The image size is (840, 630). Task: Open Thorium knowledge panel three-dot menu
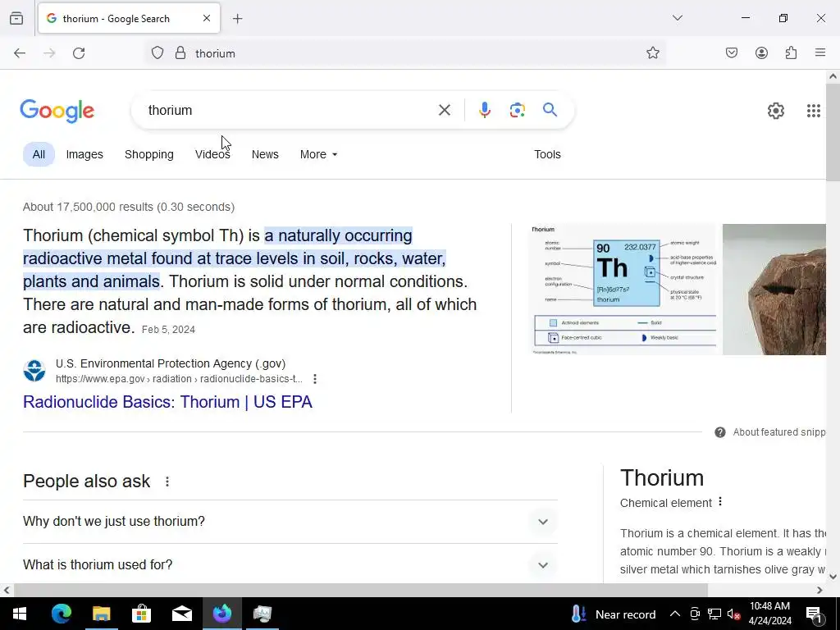(720, 502)
